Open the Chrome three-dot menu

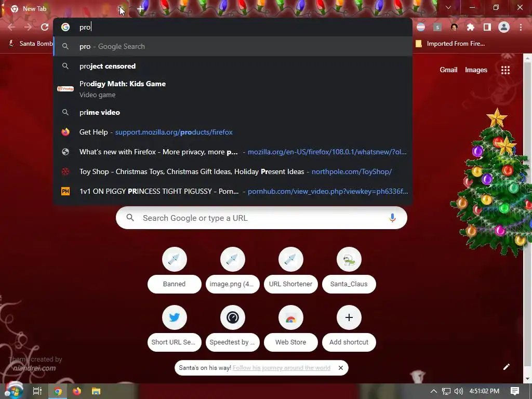[521, 27]
